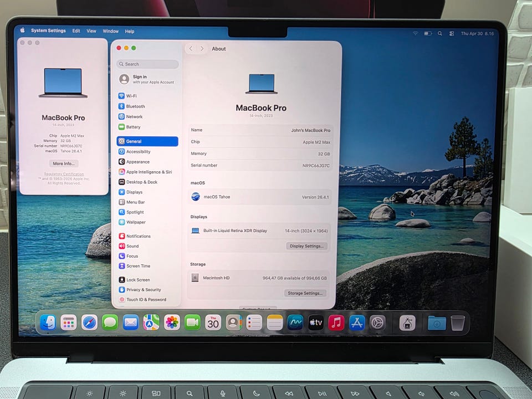This screenshot has height=399, width=532.
Task: Open the Help menu
Action: 130,31
